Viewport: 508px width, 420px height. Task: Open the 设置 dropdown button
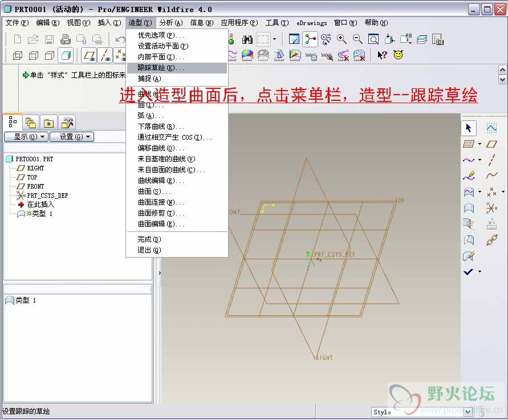(x=72, y=137)
